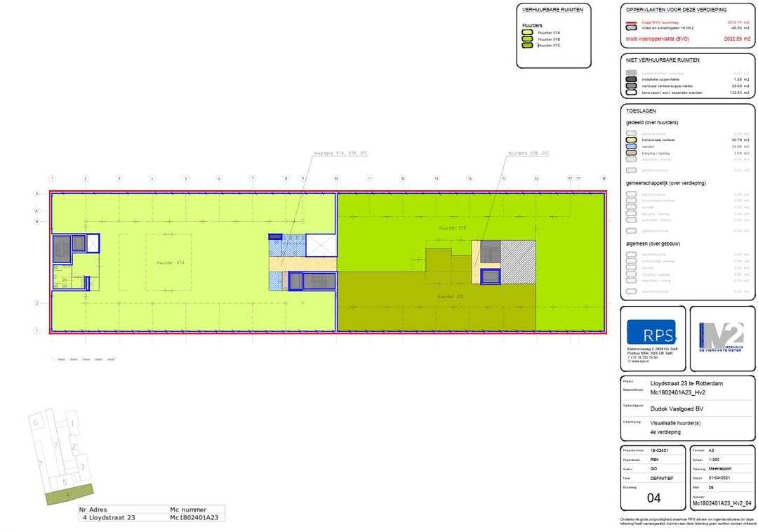Select the Huurder 07C legend swatch
This screenshot has width=758, height=532.
526,46
